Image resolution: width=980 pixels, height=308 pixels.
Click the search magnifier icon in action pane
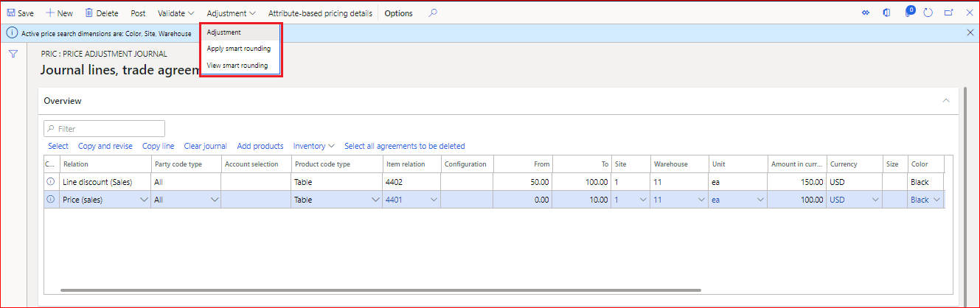click(x=433, y=13)
